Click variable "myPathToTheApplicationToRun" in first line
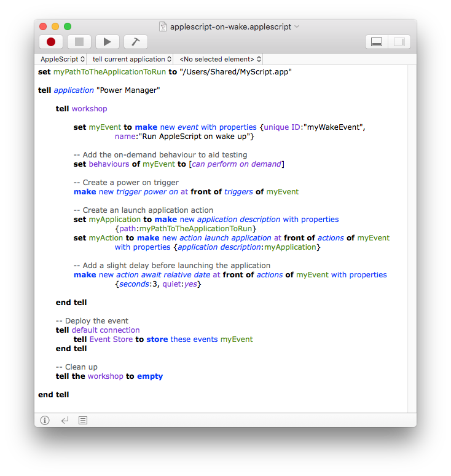451x476 pixels. click(x=109, y=72)
